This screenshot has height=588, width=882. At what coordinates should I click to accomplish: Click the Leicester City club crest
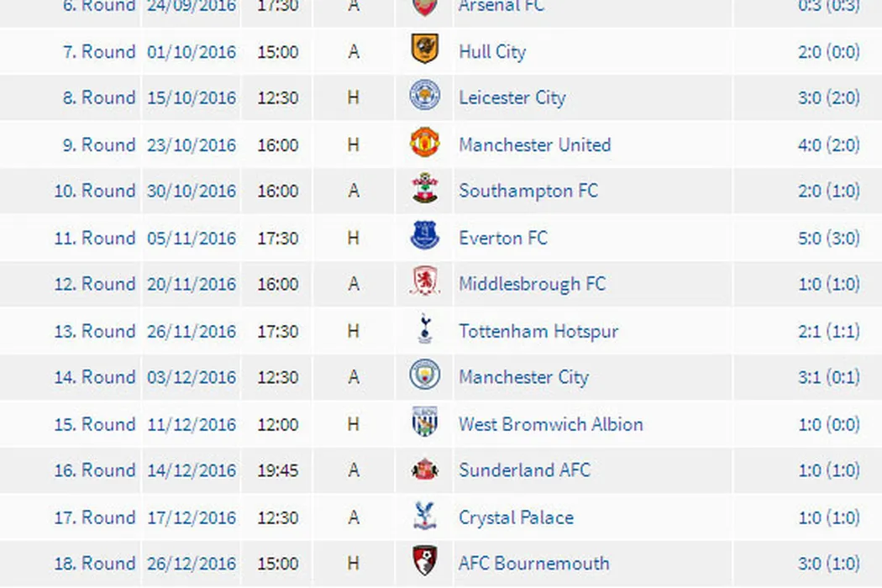click(424, 97)
